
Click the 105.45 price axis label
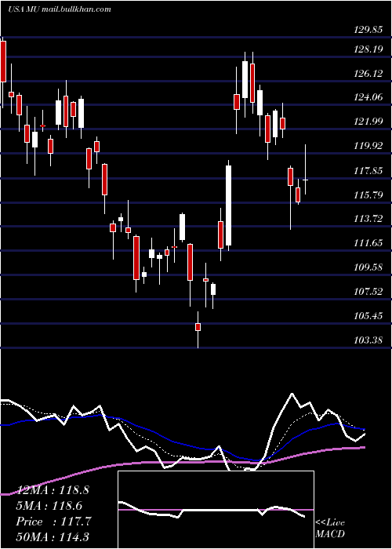tap(368, 316)
